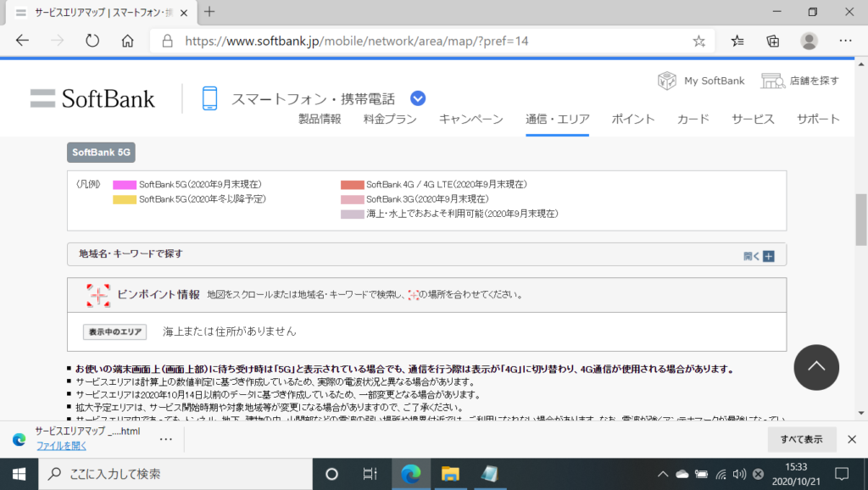The image size is (868, 490).
Task: Open the カード menu
Action: click(693, 119)
